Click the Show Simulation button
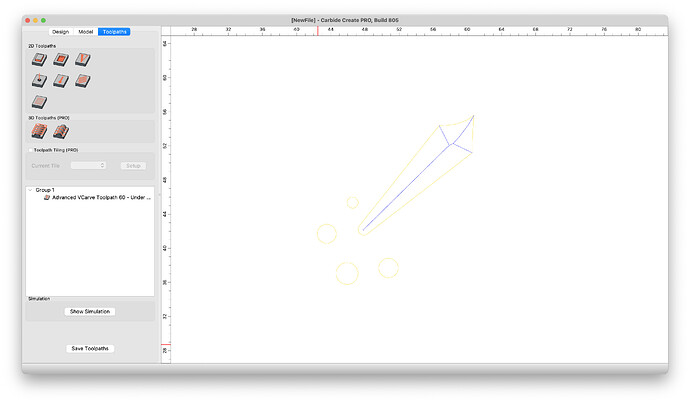This screenshot has width=690, height=403. point(90,311)
